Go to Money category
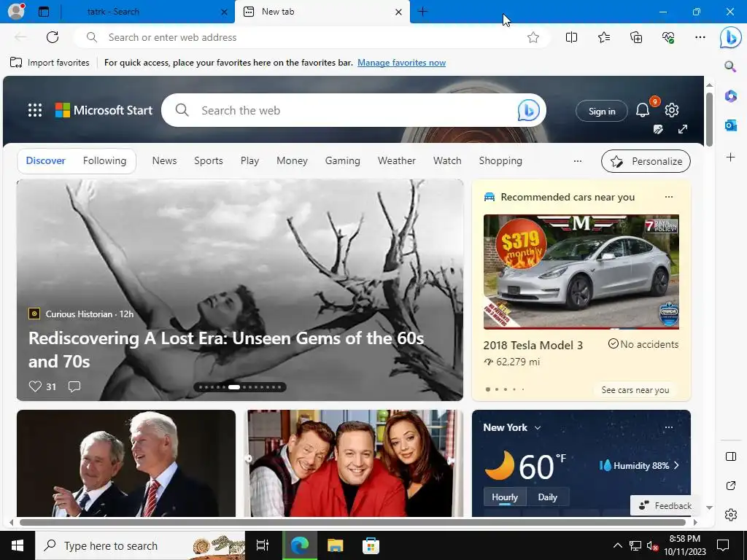The image size is (747, 560). coord(292,161)
